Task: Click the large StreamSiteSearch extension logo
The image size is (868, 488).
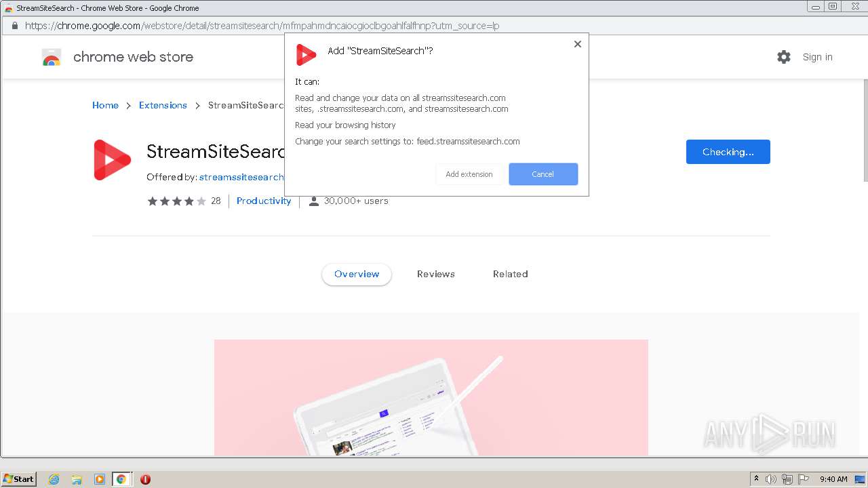Action: click(x=112, y=160)
